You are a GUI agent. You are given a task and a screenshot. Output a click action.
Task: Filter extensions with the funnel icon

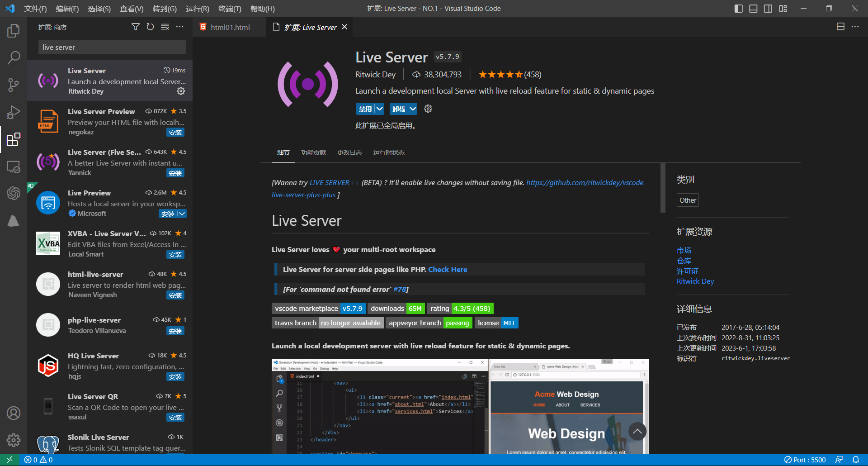click(135, 27)
